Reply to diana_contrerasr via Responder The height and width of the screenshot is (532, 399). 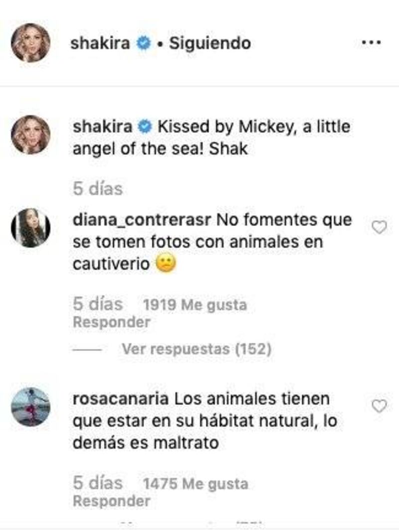coord(112,322)
